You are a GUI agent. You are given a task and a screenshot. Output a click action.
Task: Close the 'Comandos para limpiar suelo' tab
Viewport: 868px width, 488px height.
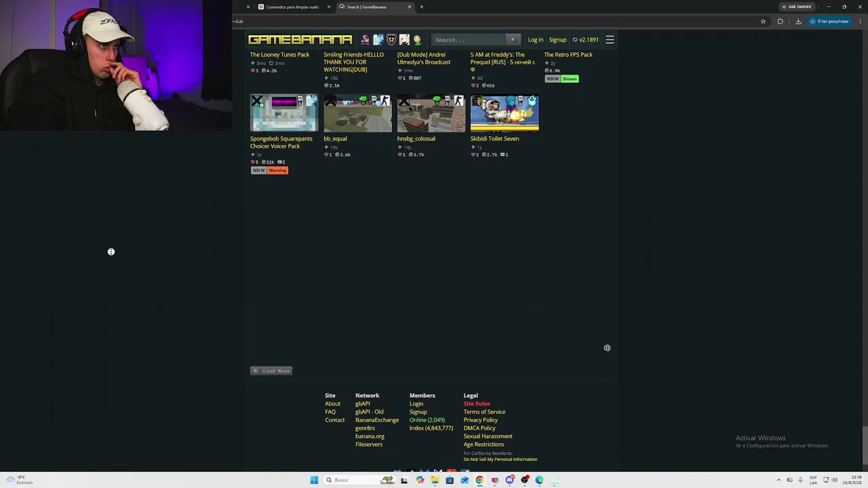pyautogui.click(x=329, y=7)
